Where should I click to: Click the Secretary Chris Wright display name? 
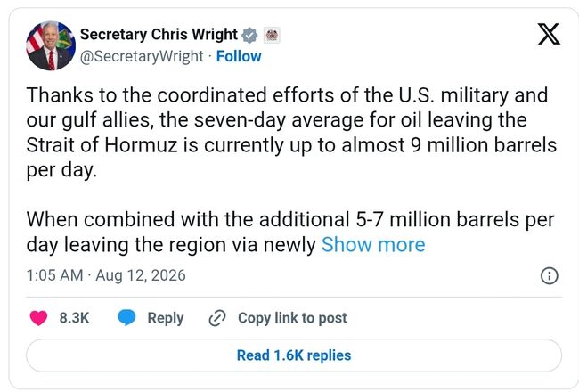point(159,35)
